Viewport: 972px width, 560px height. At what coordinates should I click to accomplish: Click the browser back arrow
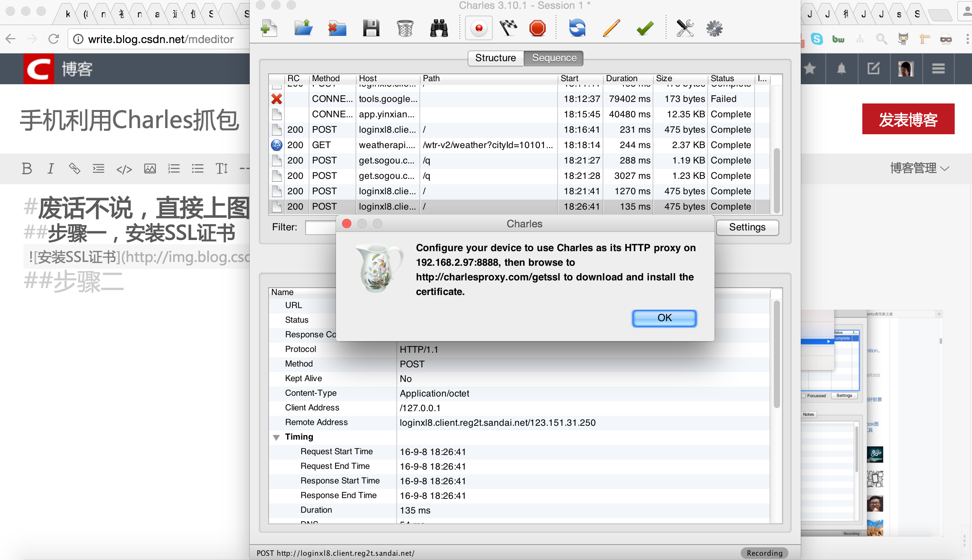11,39
